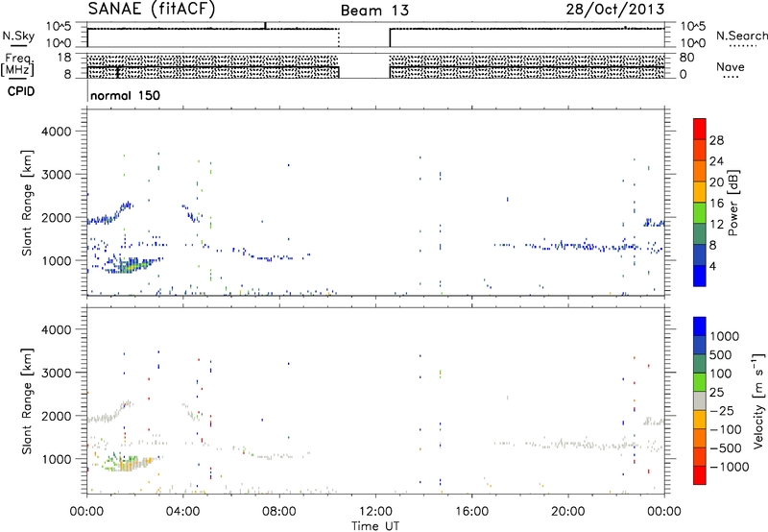The image size is (768, 532).
Task: Click the 08:00 time axis tick label
Action: (279, 512)
